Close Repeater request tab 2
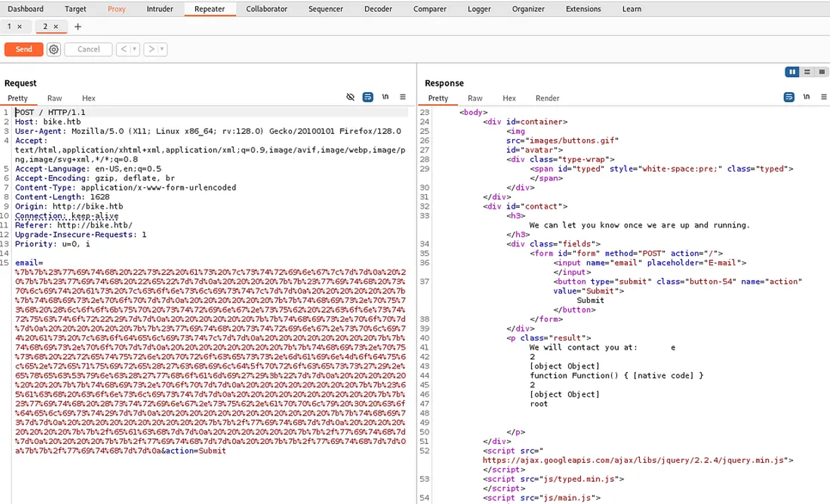Image resolution: width=830 pixels, height=504 pixels. 56,26
